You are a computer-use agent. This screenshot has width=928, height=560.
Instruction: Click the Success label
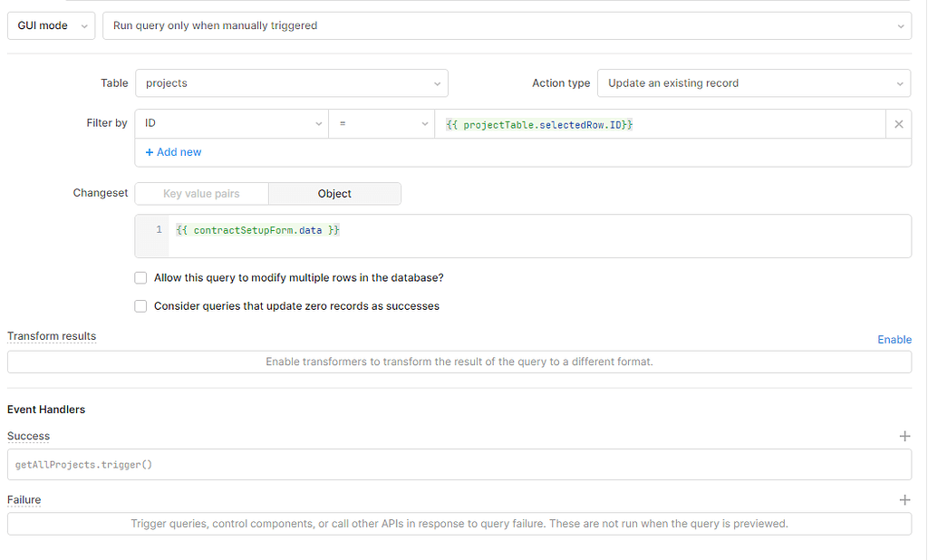point(28,436)
